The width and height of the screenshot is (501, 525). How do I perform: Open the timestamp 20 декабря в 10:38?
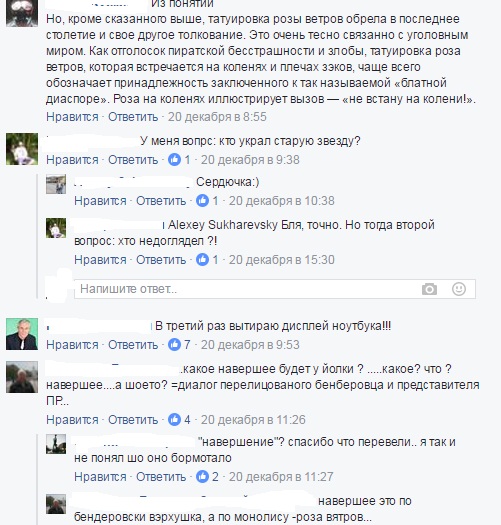[x=282, y=201]
